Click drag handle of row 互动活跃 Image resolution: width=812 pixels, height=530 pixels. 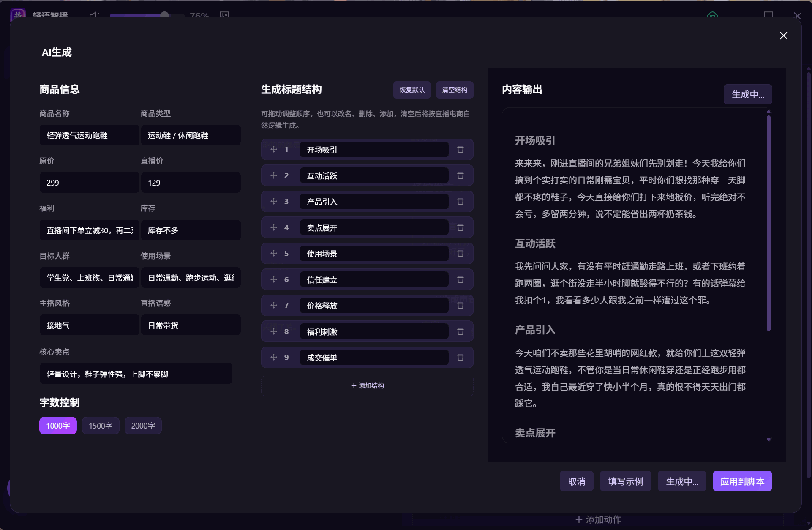tap(274, 175)
